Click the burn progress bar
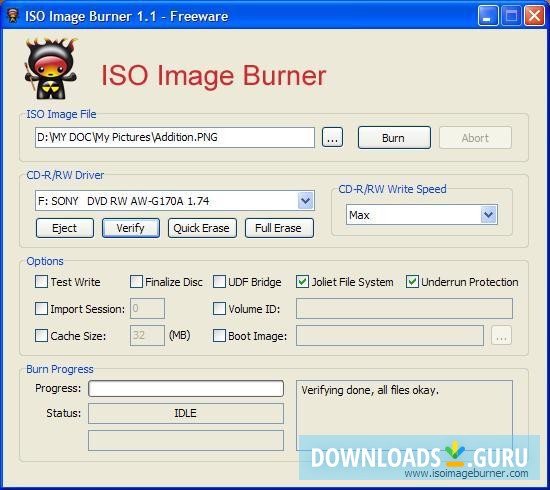 coord(186,389)
